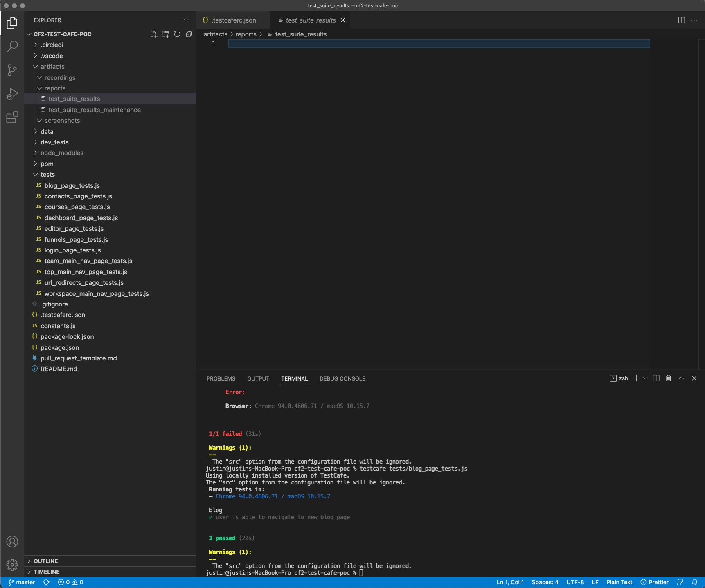Open the Accounts menu icon
705x588 pixels.
click(12, 542)
